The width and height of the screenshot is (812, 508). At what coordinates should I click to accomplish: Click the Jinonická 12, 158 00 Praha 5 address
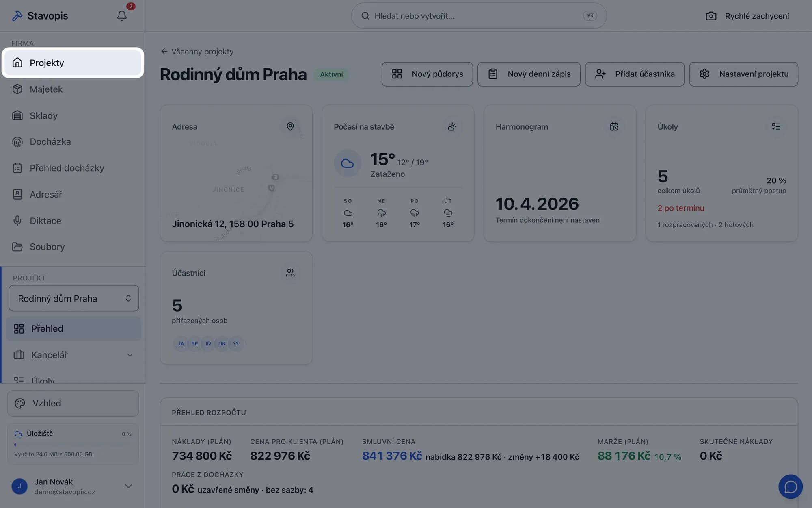233,224
